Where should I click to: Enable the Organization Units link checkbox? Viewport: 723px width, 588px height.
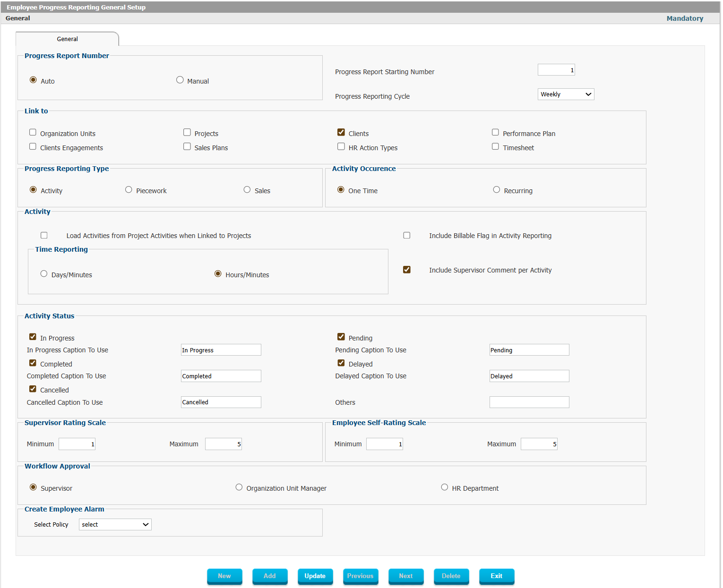[x=33, y=132]
